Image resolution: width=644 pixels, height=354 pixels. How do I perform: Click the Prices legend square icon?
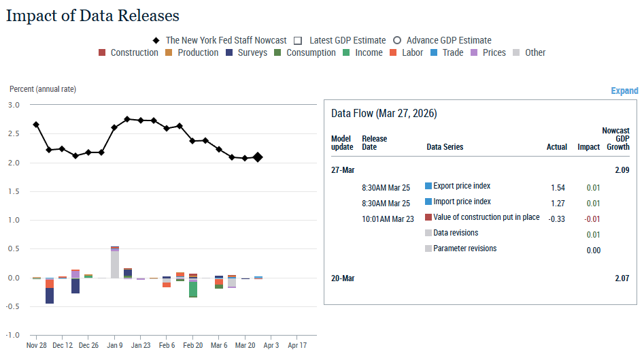point(474,53)
